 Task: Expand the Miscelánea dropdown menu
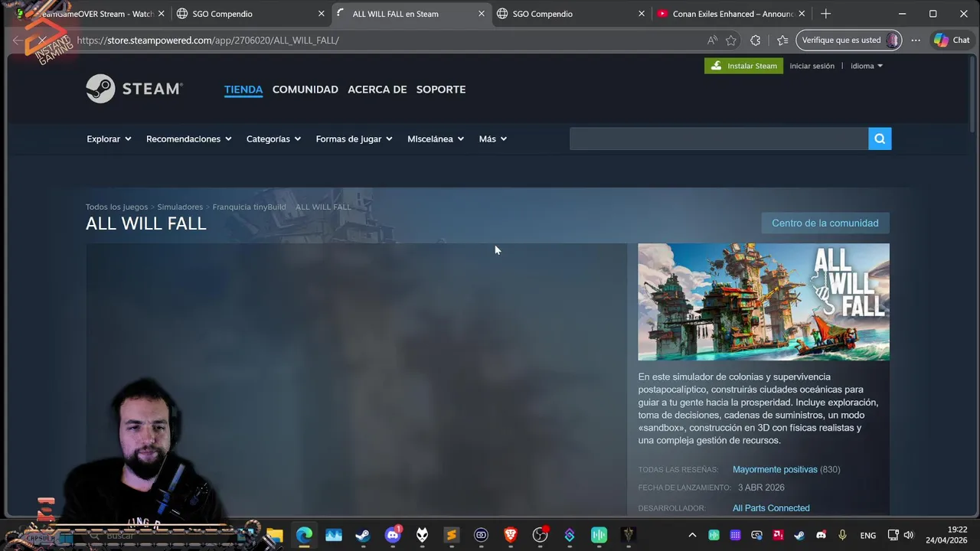(436, 139)
